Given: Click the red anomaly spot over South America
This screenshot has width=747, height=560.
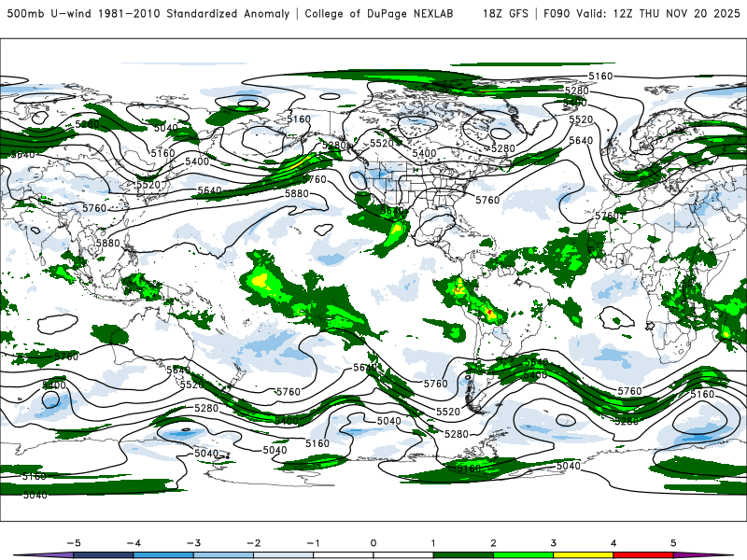Looking at the screenshot, I should (489, 312).
